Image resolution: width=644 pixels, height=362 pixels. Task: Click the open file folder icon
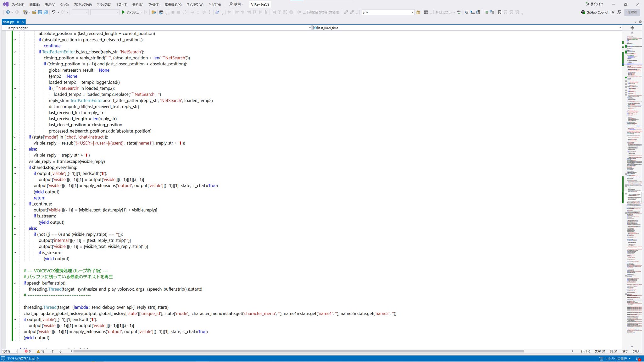[35, 12]
